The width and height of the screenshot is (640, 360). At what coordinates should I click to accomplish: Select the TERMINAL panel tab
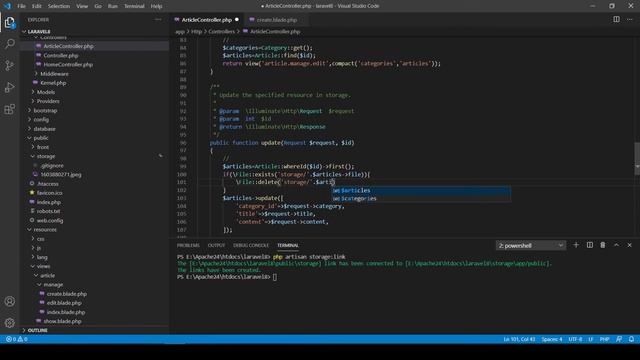[288, 245]
